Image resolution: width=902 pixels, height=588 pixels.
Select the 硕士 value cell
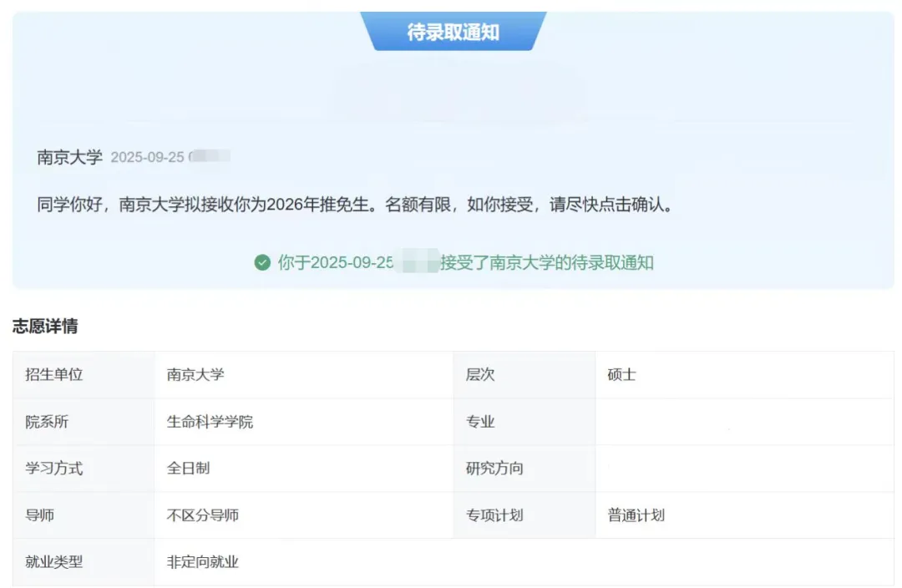(744, 374)
